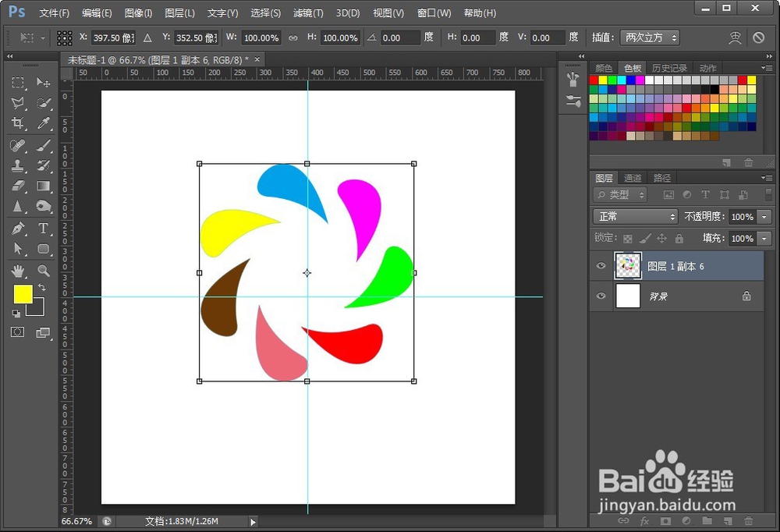Viewport: 780px width, 532px height.
Task: Select the Pen tool
Action: coord(18,229)
